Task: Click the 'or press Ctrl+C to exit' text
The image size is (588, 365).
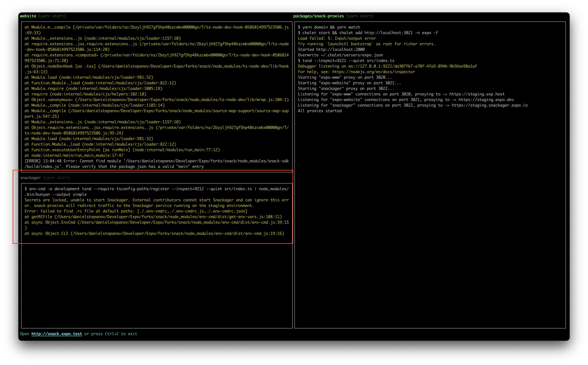Action: pyautogui.click(x=111, y=334)
